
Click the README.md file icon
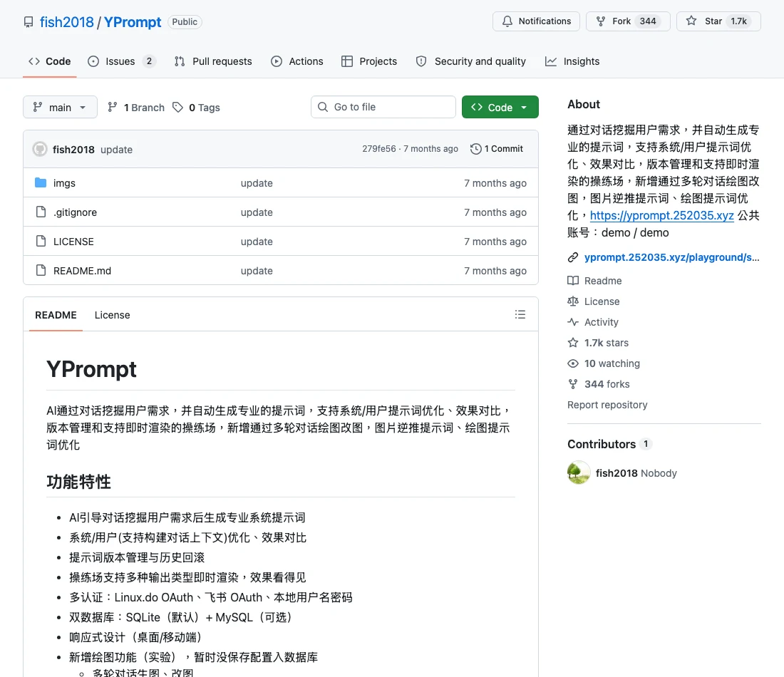tap(41, 271)
